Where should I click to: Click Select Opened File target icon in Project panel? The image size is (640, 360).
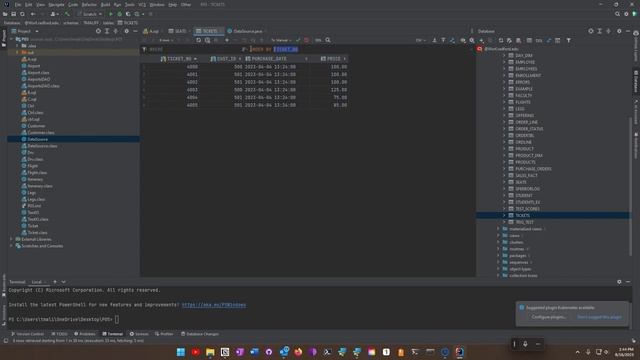click(x=98, y=31)
